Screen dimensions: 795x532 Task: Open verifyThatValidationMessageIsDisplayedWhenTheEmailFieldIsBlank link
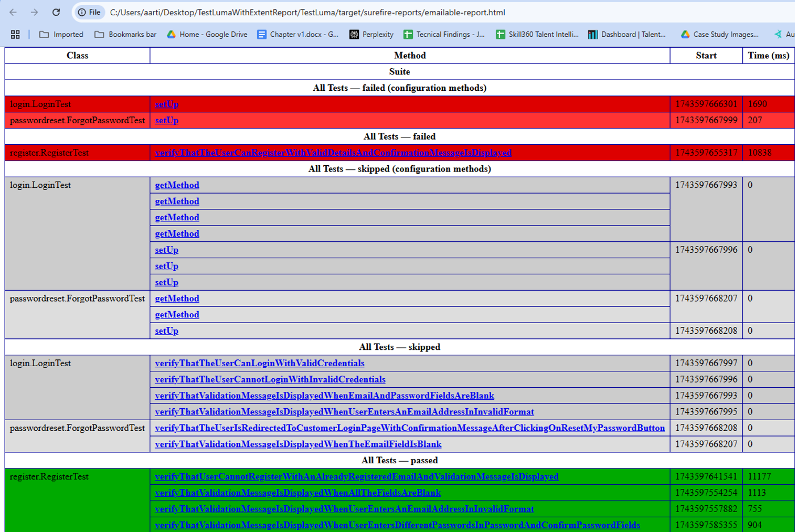298,444
